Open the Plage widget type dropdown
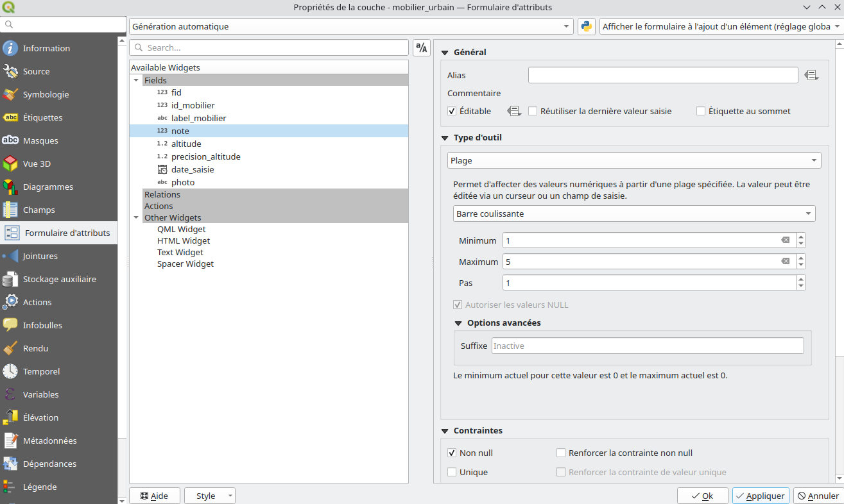844x504 pixels. point(633,160)
